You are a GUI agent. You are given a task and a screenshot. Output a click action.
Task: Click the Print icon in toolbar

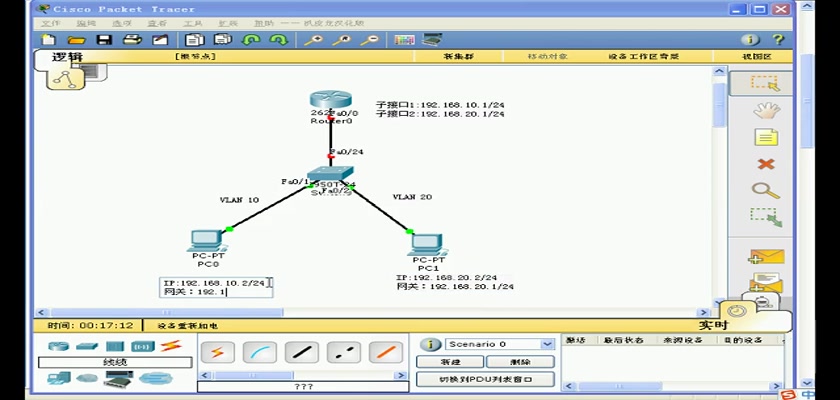[x=131, y=40]
